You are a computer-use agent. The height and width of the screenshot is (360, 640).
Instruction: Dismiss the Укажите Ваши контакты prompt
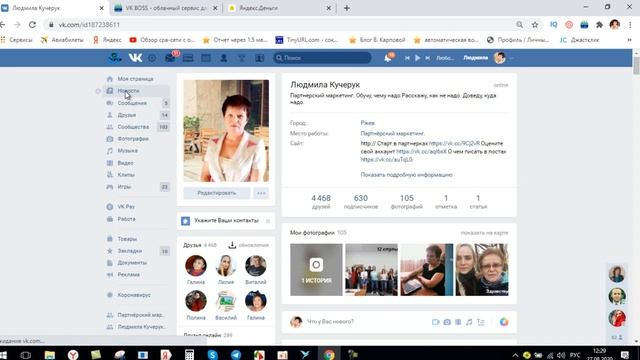268,221
